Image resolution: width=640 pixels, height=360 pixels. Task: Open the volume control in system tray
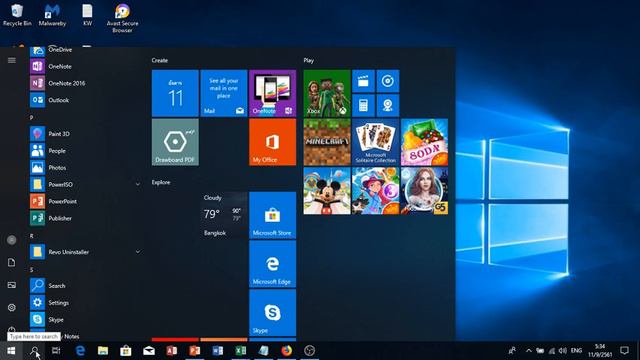tap(563, 351)
